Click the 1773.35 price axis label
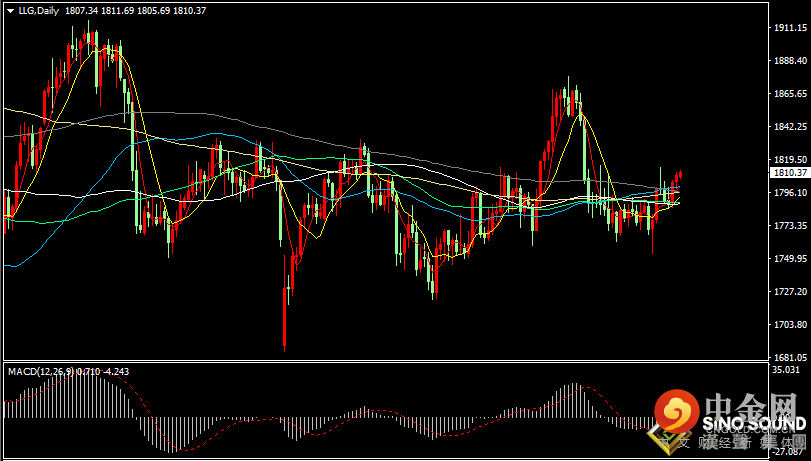Image resolution: width=811 pixels, height=461 pixels. pos(789,226)
